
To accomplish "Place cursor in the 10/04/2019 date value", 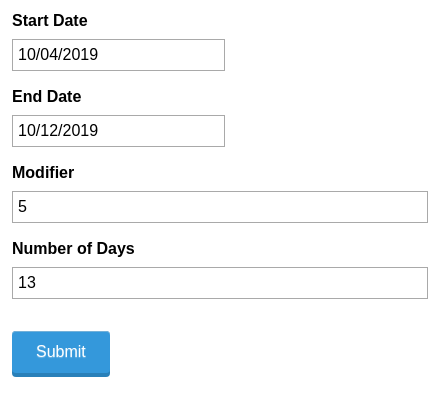I will tap(58, 54).
